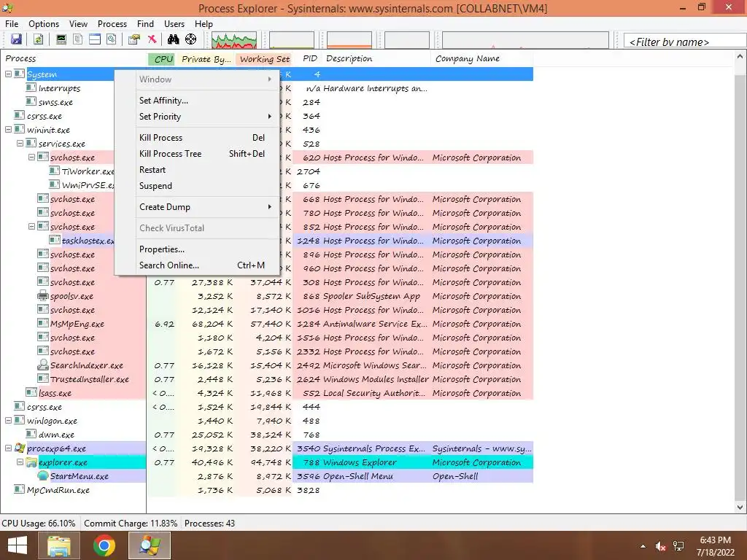Click the globe icon beside StartMenu.exe
The height and width of the screenshot is (560, 747).
pos(43,475)
